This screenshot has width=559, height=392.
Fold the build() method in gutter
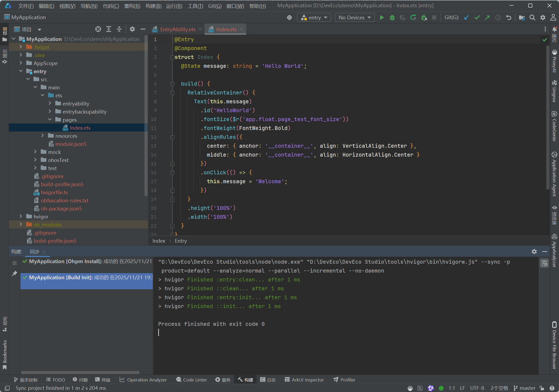click(x=173, y=84)
